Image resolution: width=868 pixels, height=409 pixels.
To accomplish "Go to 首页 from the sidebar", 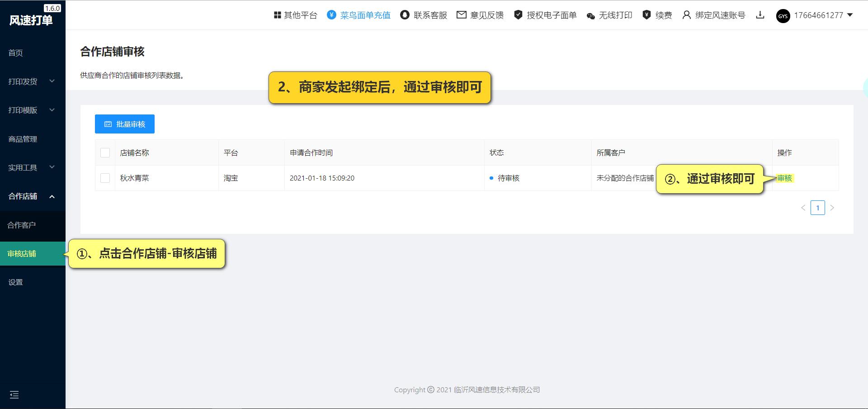I will click(15, 53).
